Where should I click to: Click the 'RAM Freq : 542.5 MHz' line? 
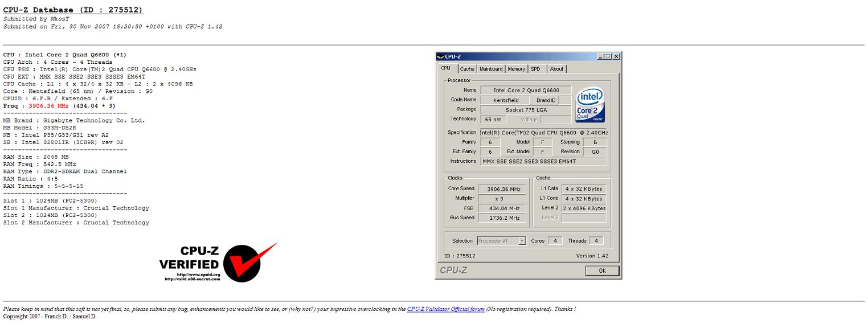click(40, 165)
